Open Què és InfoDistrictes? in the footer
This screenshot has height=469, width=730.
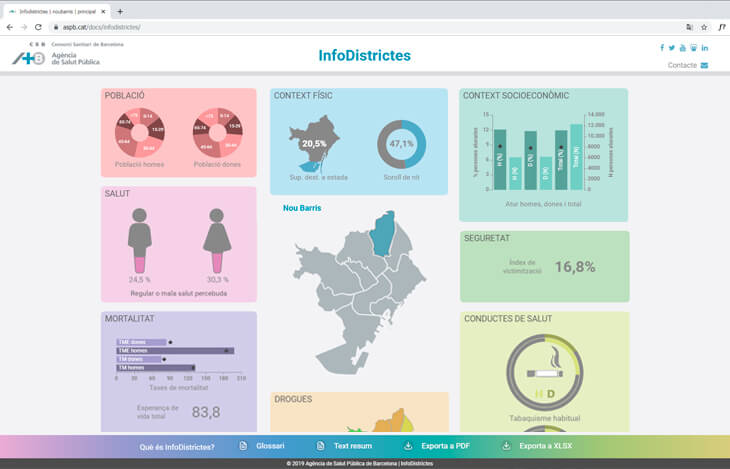click(x=177, y=446)
